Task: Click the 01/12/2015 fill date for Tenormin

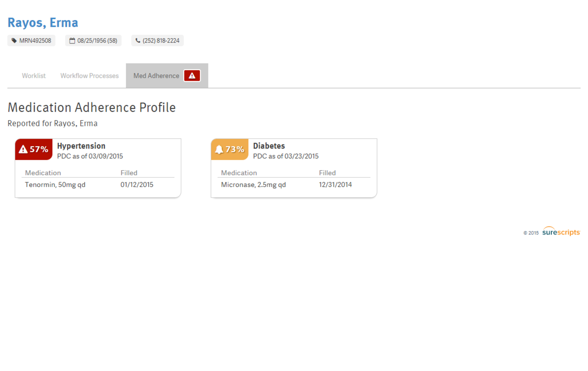Action: pyautogui.click(x=137, y=184)
